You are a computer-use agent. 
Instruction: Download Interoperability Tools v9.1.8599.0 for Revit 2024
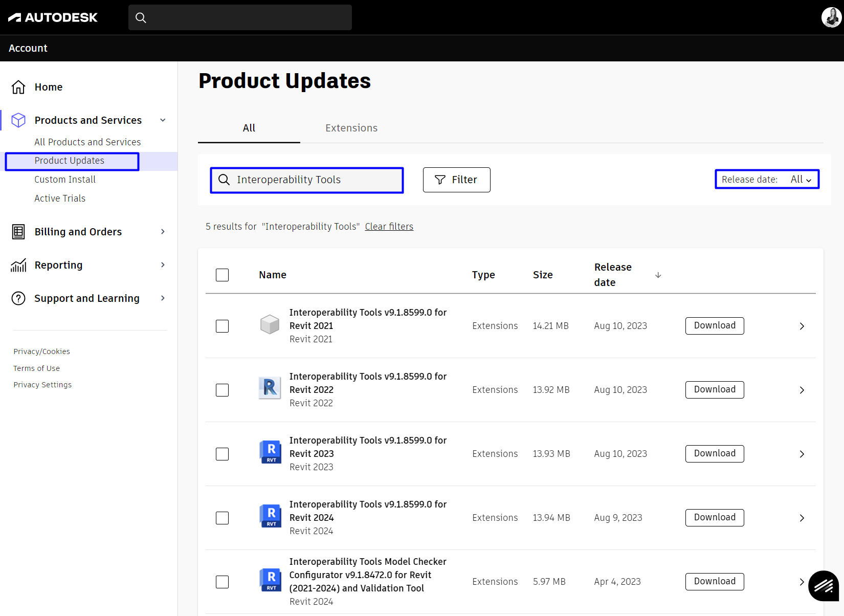pyautogui.click(x=715, y=518)
